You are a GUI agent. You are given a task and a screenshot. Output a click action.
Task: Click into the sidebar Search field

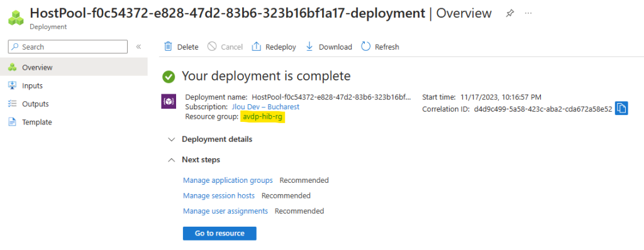click(68, 47)
